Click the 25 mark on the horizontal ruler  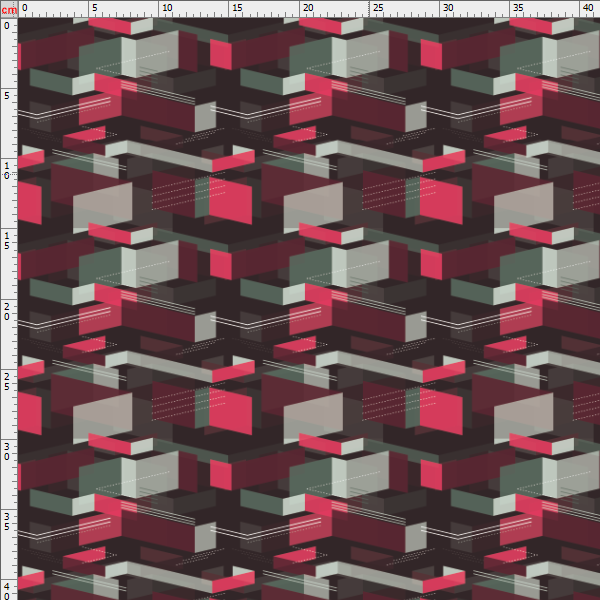pyautogui.click(x=378, y=8)
